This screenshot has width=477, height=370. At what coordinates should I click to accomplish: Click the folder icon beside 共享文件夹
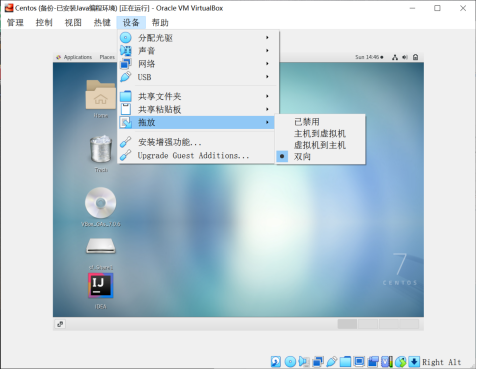click(126, 96)
